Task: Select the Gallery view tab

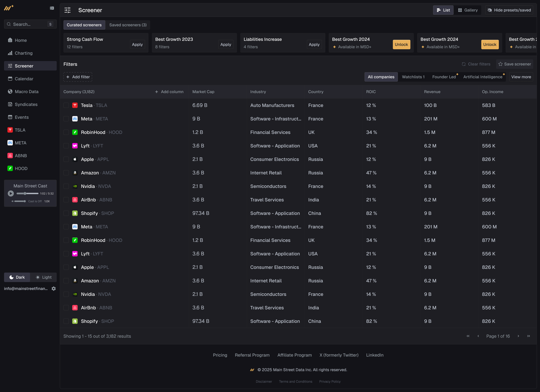Action: click(468, 10)
